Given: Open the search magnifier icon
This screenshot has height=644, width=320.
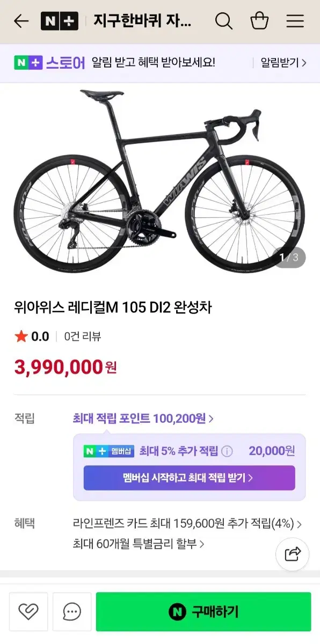Looking at the screenshot, I should click(x=224, y=21).
